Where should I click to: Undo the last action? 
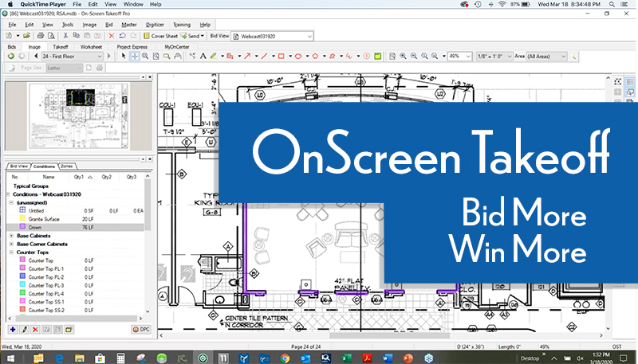coord(123,36)
